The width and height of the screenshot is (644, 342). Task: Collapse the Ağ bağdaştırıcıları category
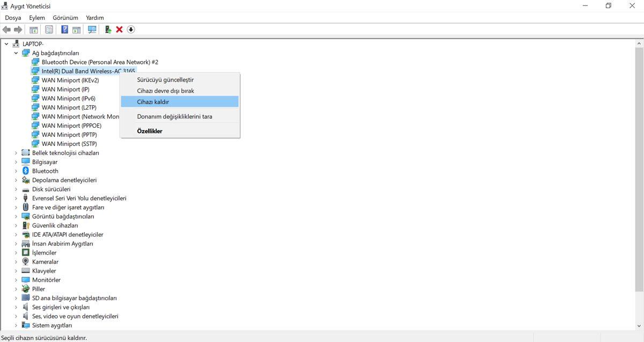16,53
